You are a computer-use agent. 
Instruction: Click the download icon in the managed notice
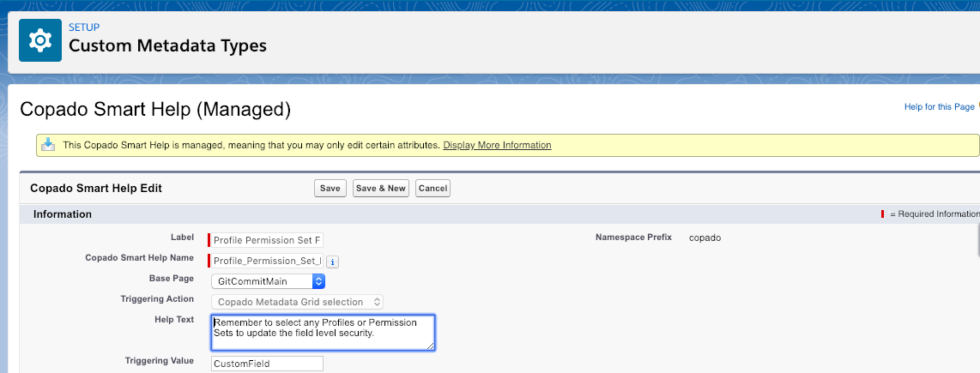point(48,144)
